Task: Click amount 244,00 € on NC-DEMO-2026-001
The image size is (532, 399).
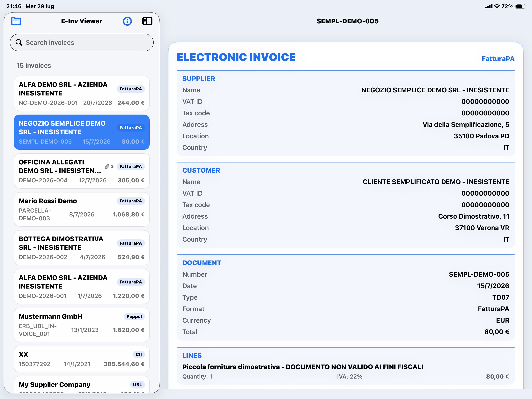Action: 131,103
